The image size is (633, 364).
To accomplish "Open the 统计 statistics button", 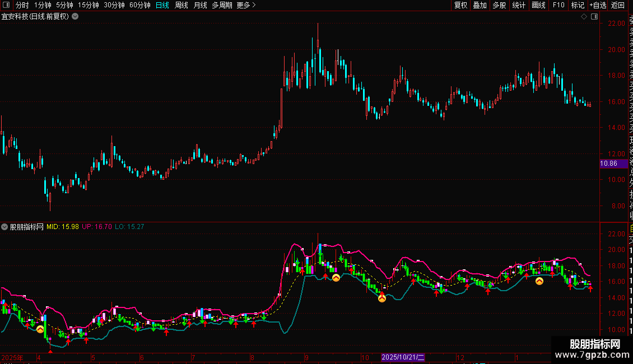I will [519, 5].
